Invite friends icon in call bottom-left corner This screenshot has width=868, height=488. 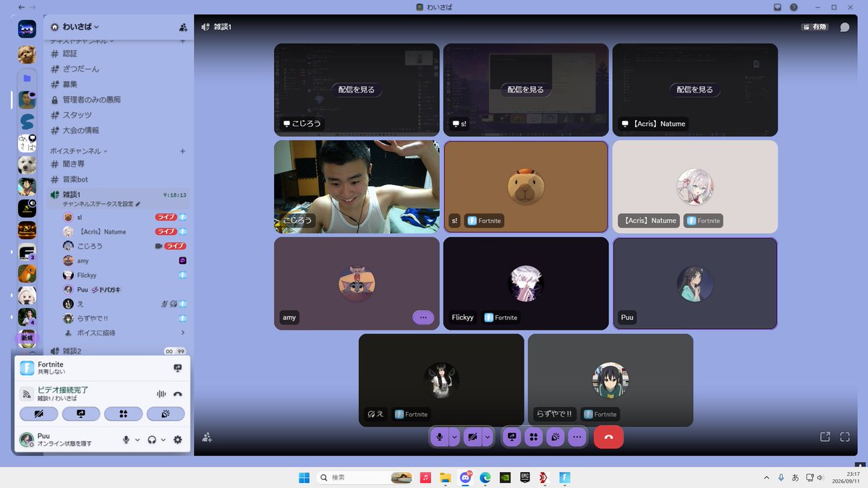pos(208,437)
